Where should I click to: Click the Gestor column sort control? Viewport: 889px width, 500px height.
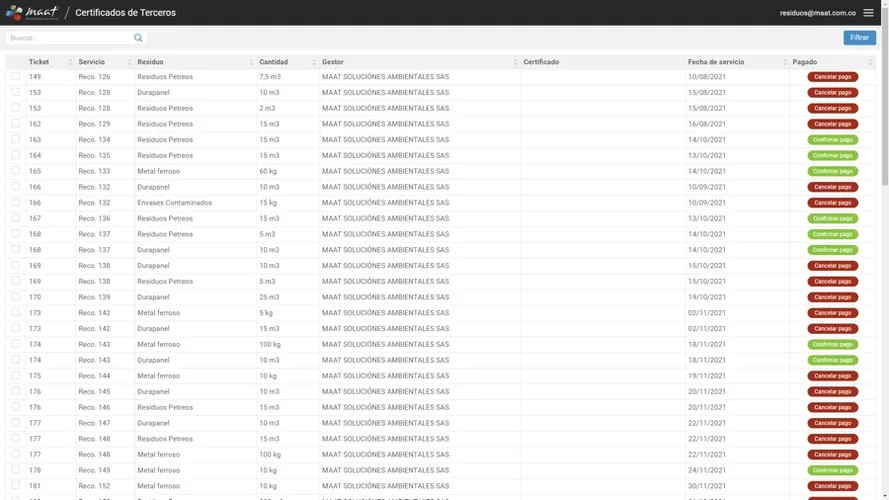pyautogui.click(x=515, y=62)
